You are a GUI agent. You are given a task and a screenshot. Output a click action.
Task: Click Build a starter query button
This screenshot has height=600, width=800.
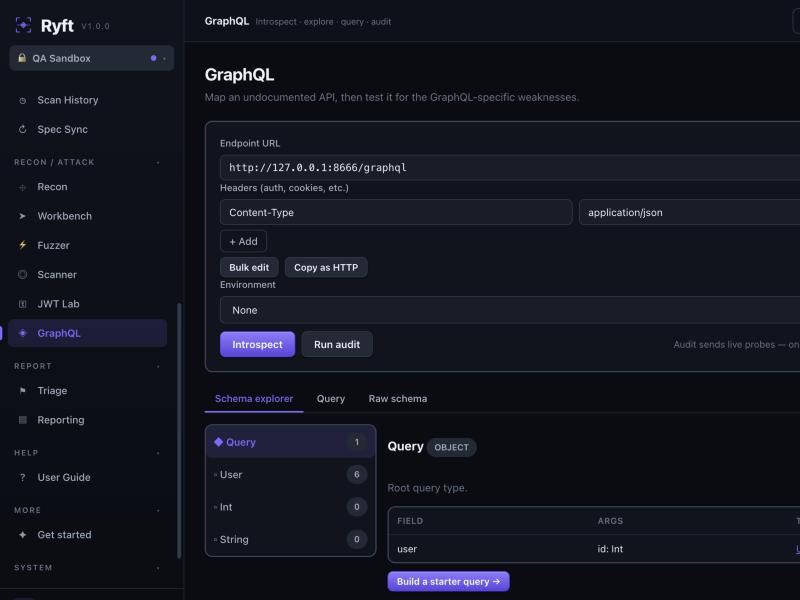coord(448,582)
